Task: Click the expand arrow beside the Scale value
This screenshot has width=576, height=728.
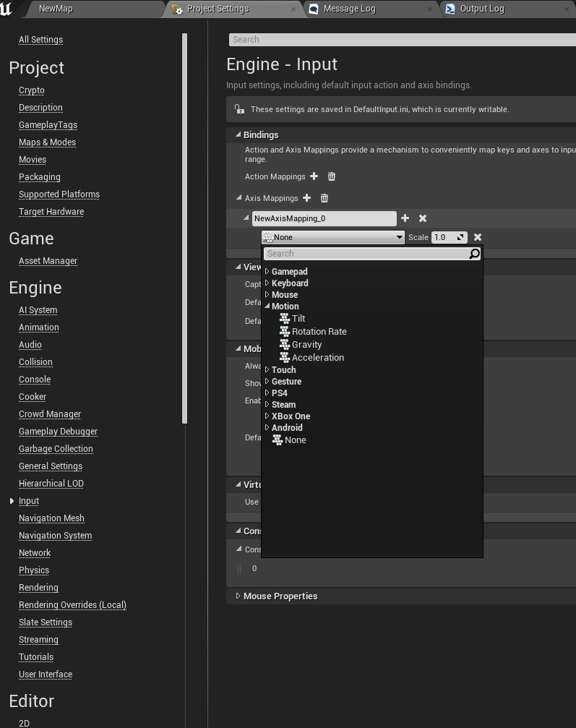Action: click(460, 237)
